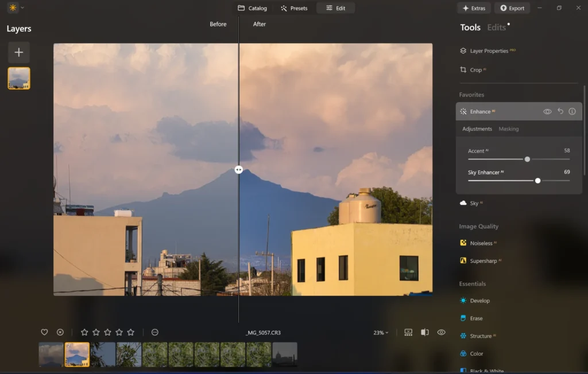Select the Erase tool
The height and width of the screenshot is (374, 588).
(477, 318)
